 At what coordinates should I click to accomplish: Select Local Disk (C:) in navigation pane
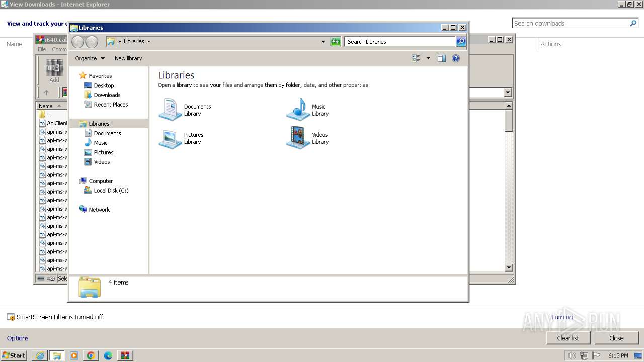coord(111,191)
